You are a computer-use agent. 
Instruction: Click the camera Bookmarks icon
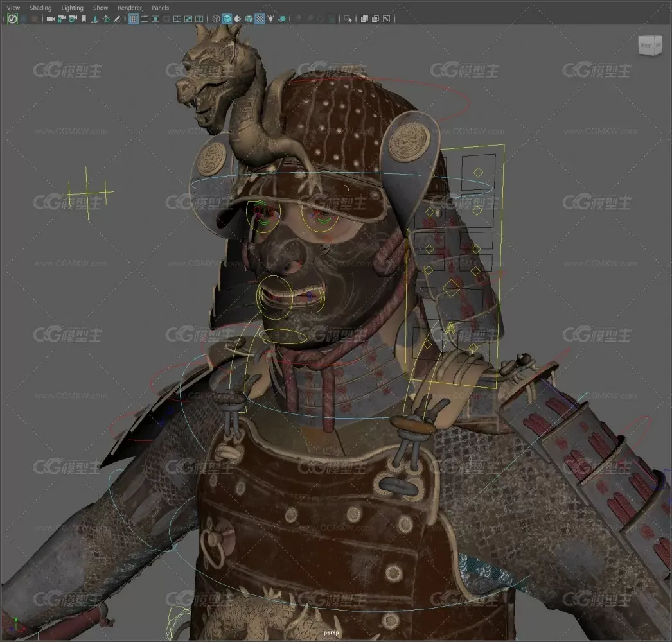coord(84,19)
